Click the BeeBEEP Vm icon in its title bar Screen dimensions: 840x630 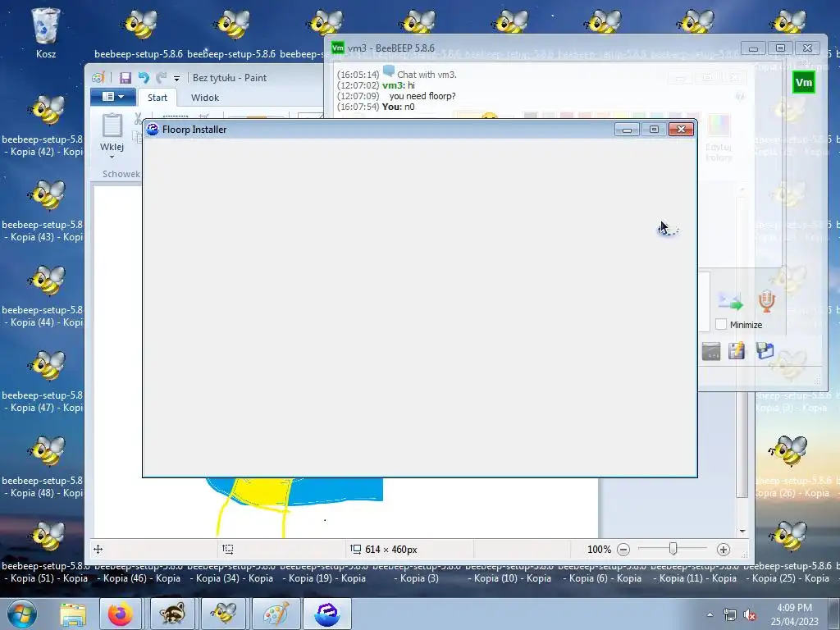[337, 48]
